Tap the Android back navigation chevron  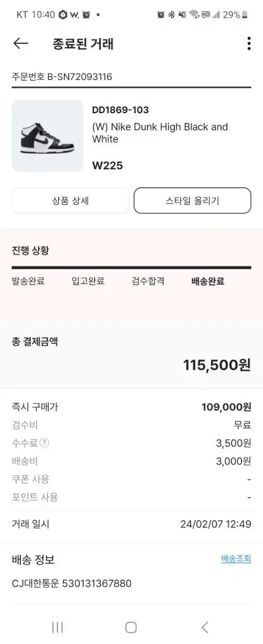tap(204, 627)
